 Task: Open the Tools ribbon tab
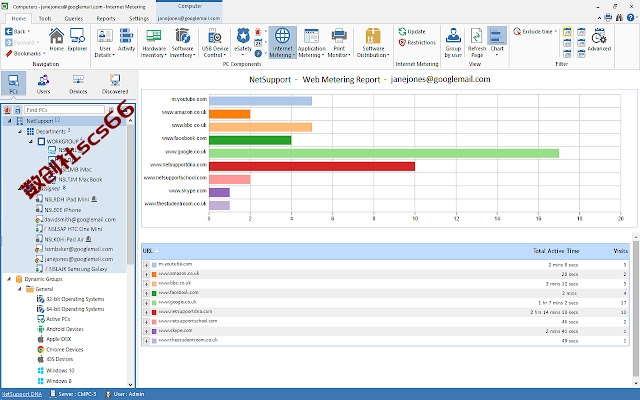pyautogui.click(x=45, y=18)
